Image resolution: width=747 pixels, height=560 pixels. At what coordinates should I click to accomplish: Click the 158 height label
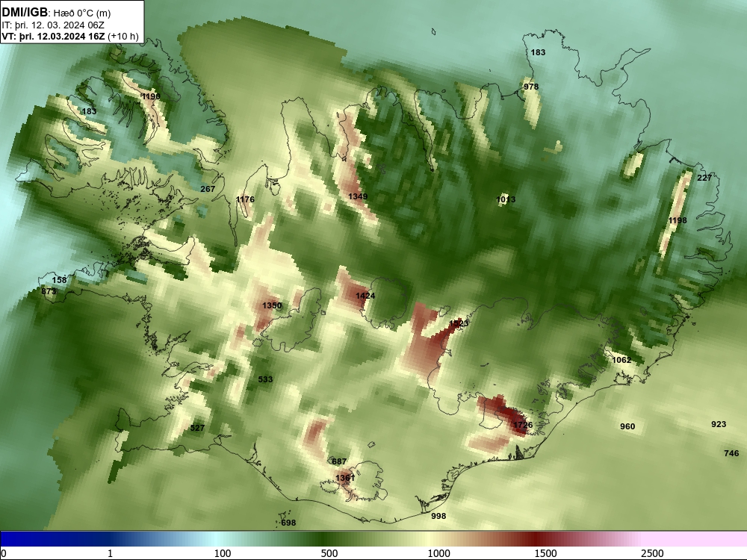(x=60, y=280)
